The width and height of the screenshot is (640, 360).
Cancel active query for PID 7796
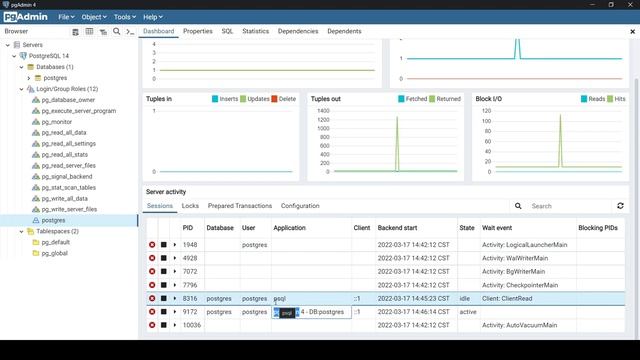pyautogui.click(x=164, y=285)
